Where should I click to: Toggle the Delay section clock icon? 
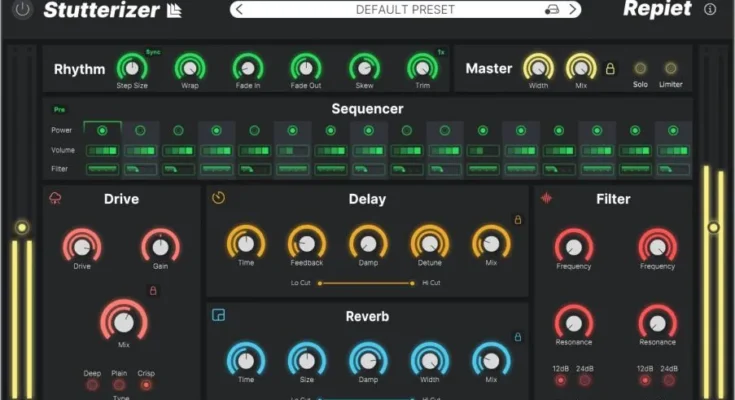pos(218,198)
